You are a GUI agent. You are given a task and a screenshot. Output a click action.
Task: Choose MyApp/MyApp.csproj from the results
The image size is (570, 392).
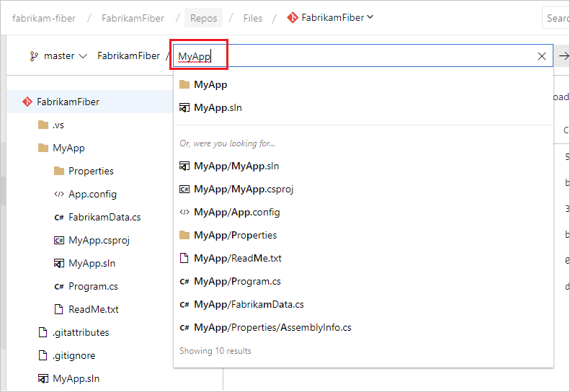[363, 189]
